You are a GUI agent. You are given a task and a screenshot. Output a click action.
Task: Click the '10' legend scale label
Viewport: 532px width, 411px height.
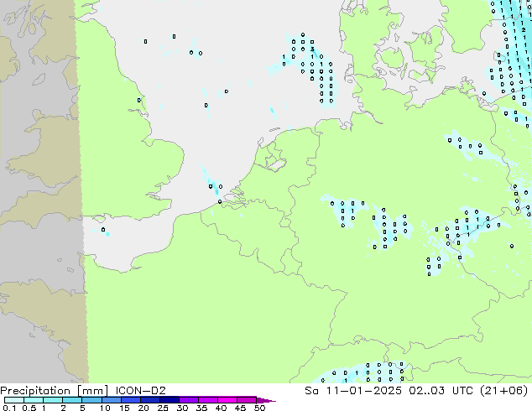105,408
